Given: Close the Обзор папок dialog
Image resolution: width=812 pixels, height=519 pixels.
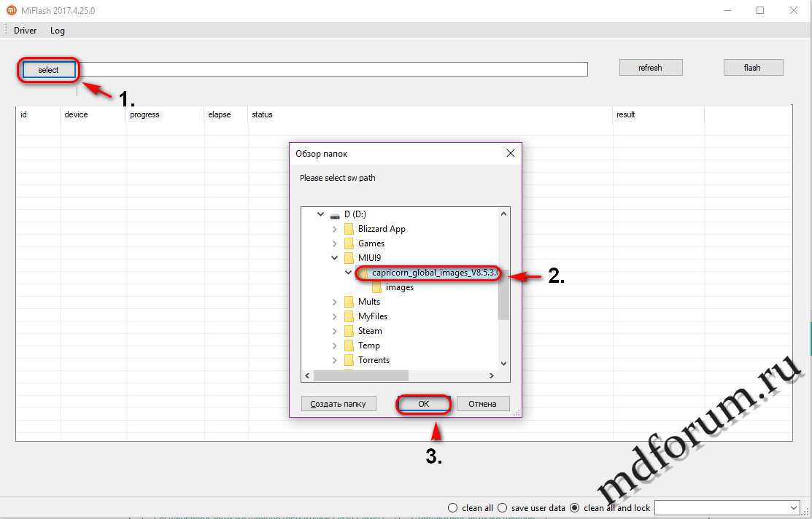Looking at the screenshot, I should point(510,154).
